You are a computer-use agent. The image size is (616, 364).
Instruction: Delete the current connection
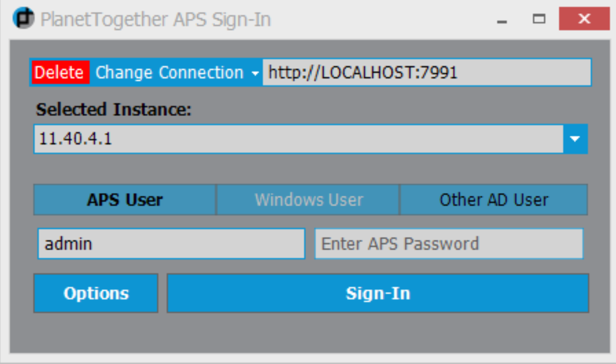click(60, 73)
